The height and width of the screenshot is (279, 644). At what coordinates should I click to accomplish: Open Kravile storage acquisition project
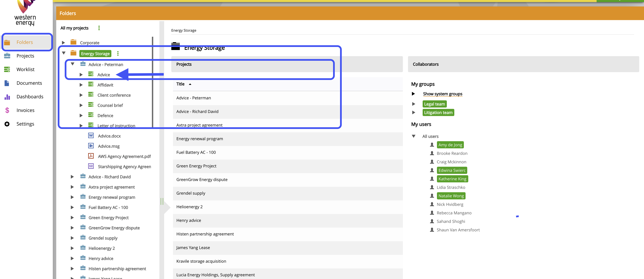tap(288, 261)
